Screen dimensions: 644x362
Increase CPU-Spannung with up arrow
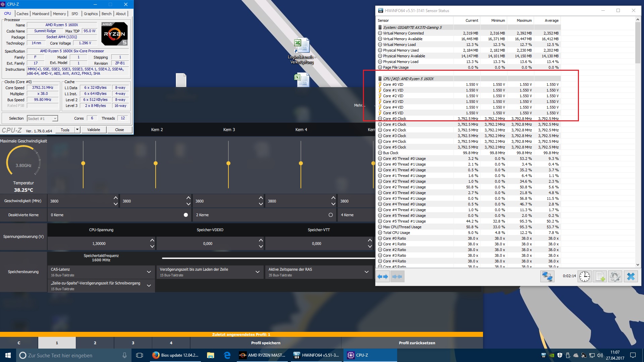(x=152, y=240)
